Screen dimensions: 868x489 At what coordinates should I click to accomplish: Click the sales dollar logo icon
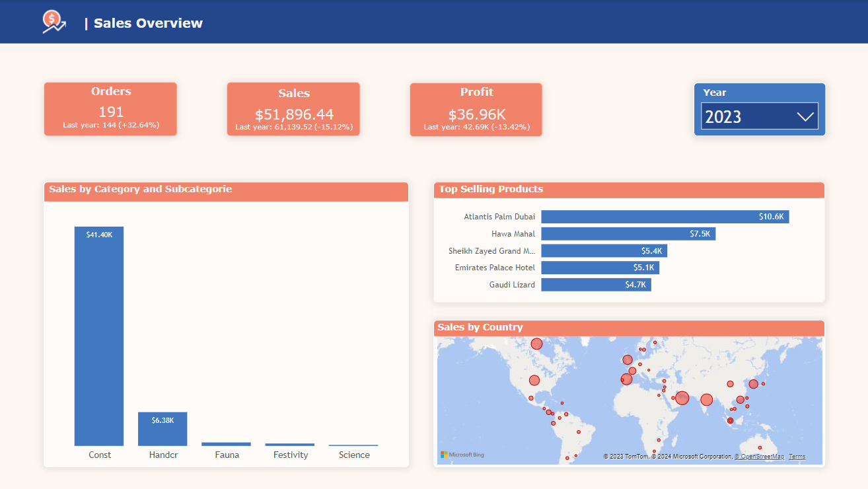tap(54, 22)
